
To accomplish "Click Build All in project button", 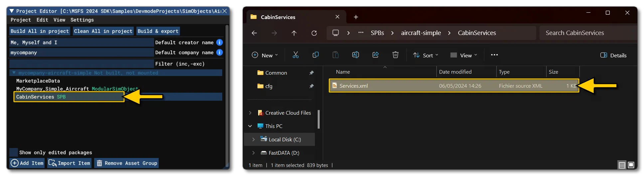I will (40, 31).
